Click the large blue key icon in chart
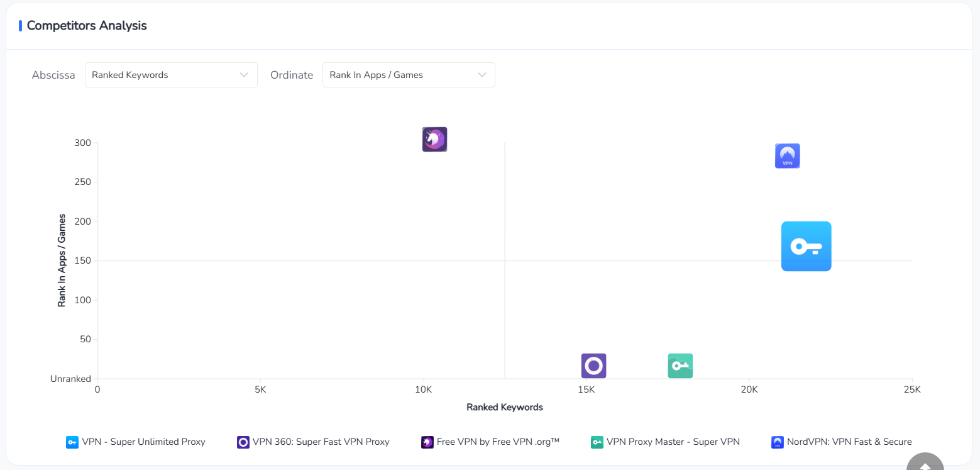The width and height of the screenshot is (980, 470). (806, 246)
